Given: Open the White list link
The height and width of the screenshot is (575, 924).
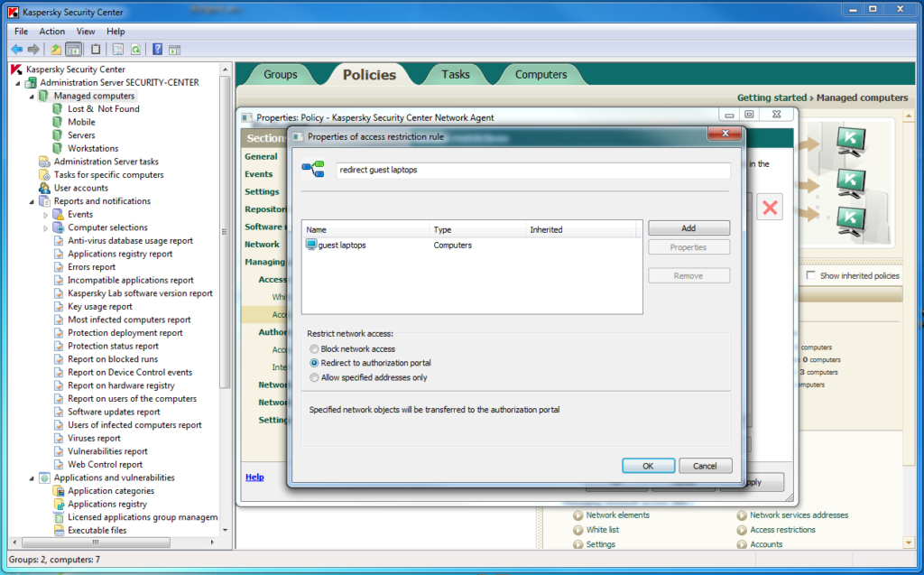Looking at the screenshot, I should pyautogui.click(x=602, y=530).
